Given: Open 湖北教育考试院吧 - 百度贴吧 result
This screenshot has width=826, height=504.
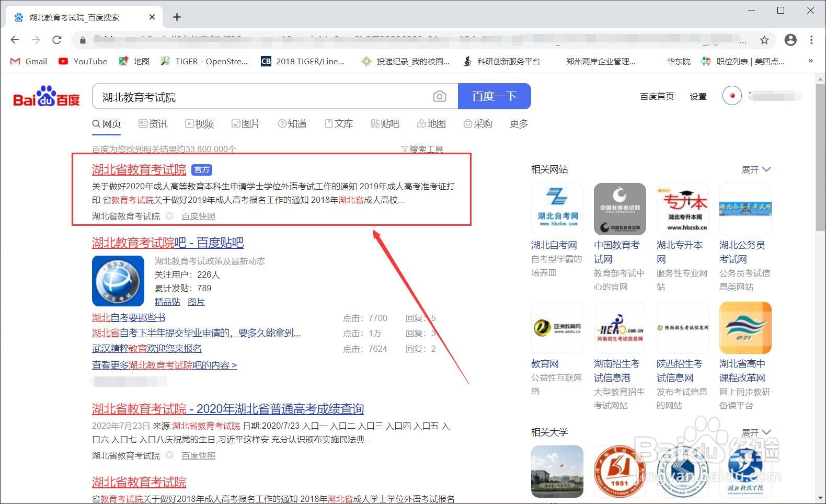Looking at the screenshot, I should pyautogui.click(x=168, y=243).
